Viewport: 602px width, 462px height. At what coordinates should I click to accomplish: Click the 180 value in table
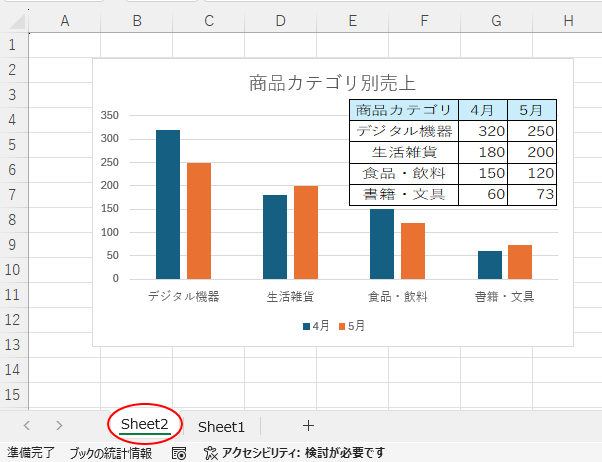(x=483, y=152)
